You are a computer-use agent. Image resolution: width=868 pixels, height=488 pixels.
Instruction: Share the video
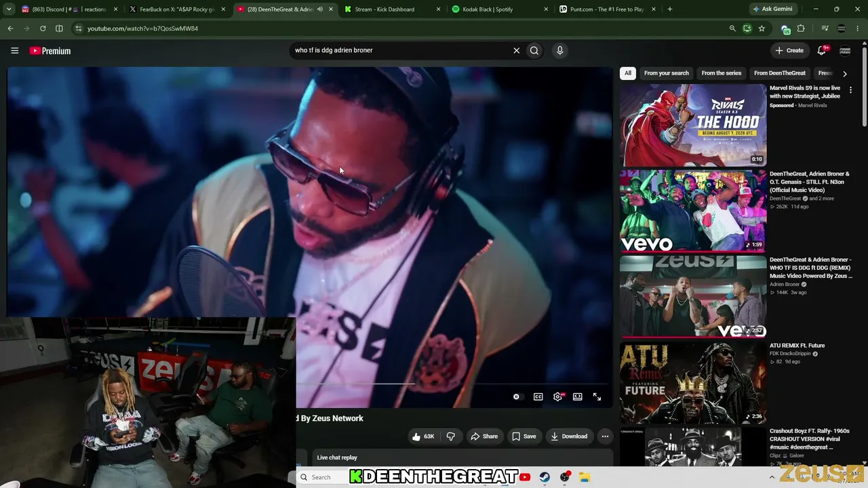click(484, 436)
